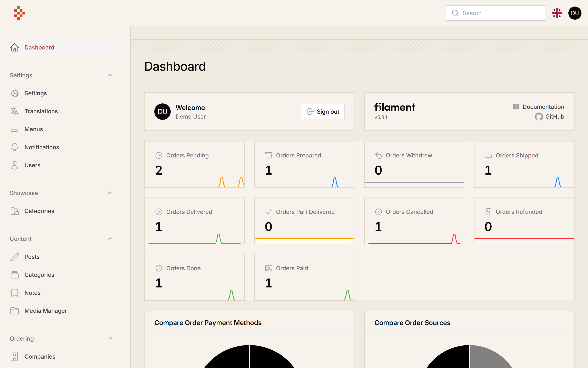Open Posts in the sidebar
This screenshot has width=588, height=368.
pyautogui.click(x=62, y=257)
